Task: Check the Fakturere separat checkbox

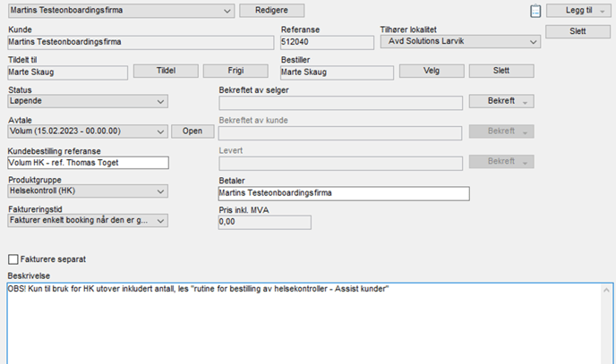Action: (13, 259)
